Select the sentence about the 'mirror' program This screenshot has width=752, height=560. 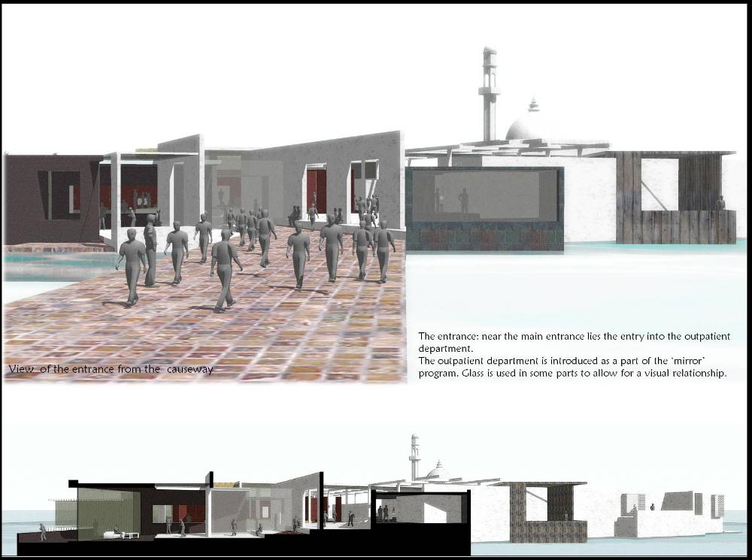tap(572, 367)
